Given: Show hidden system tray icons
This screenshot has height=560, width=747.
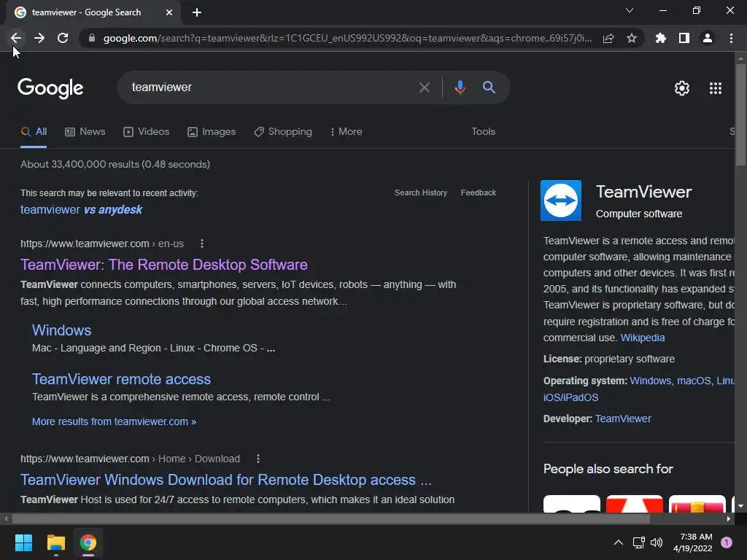Looking at the screenshot, I should 619,542.
